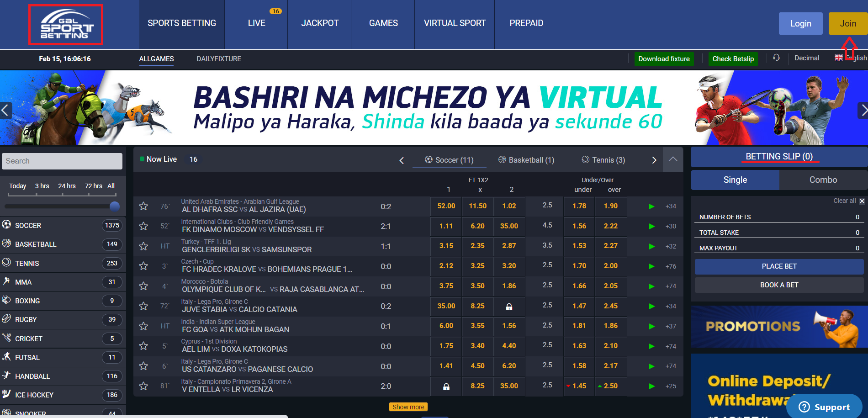The image size is (868, 418).
Task: Collapse the Now Live section
Action: tap(673, 159)
